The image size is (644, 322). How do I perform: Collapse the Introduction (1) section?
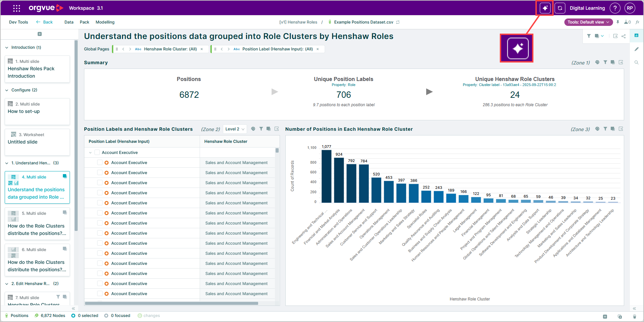[7, 48]
